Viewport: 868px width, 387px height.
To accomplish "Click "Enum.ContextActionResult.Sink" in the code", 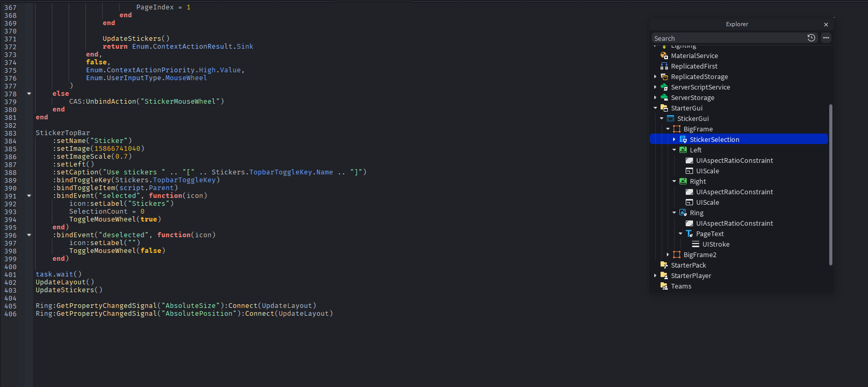I will click(x=193, y=47).
